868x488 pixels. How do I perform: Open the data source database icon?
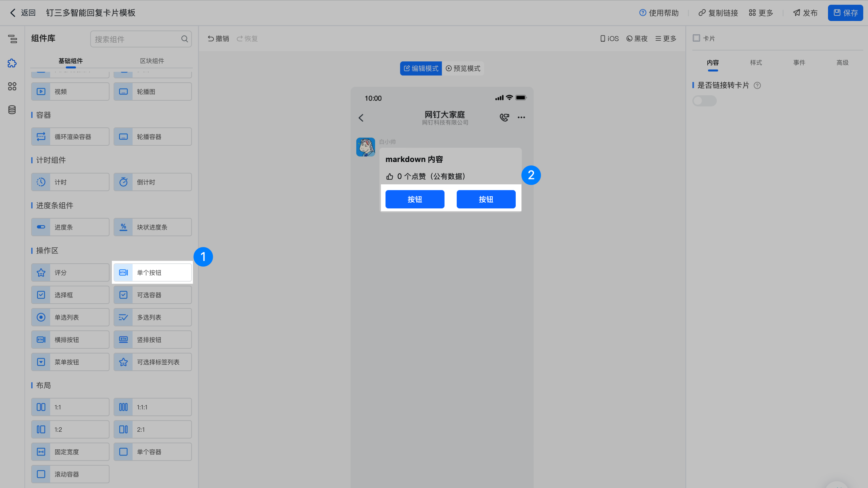(x=12, y=110)
